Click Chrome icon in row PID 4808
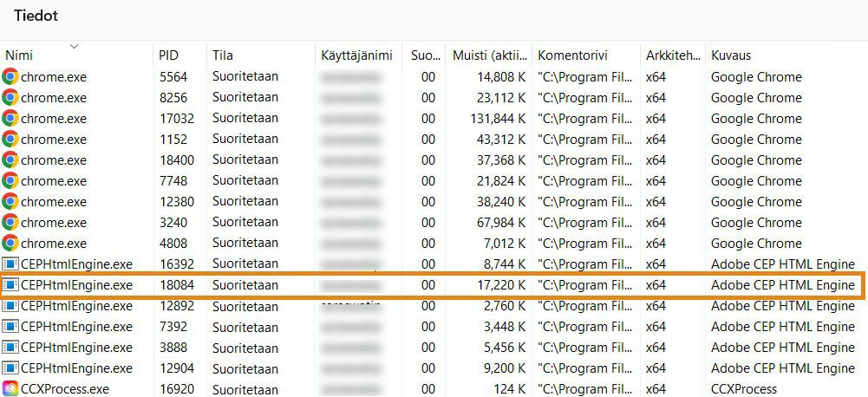Screen dimensions: 868x397 coord(10,243)
